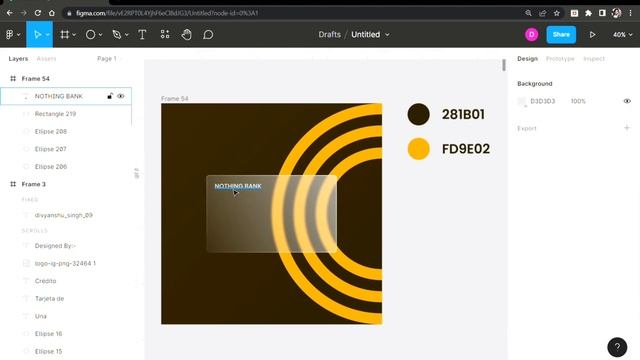The image size is (640, 360).
Task: Select the Move tool
Action: point(37,35)
